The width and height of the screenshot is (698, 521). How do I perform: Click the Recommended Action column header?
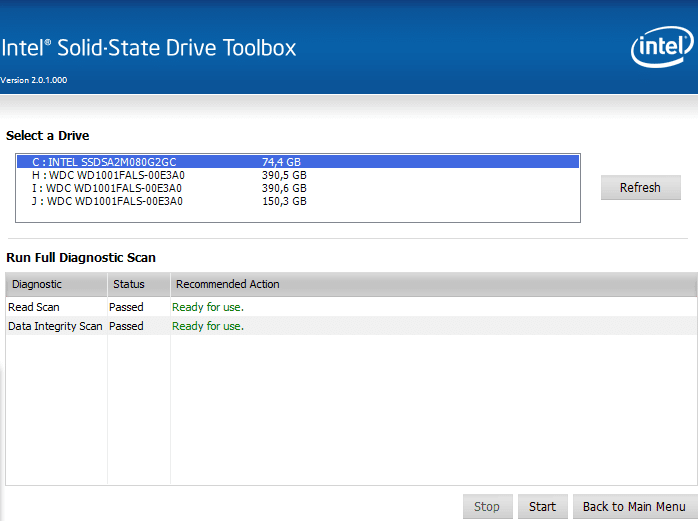pyautogui.click(x=434, y=284)
